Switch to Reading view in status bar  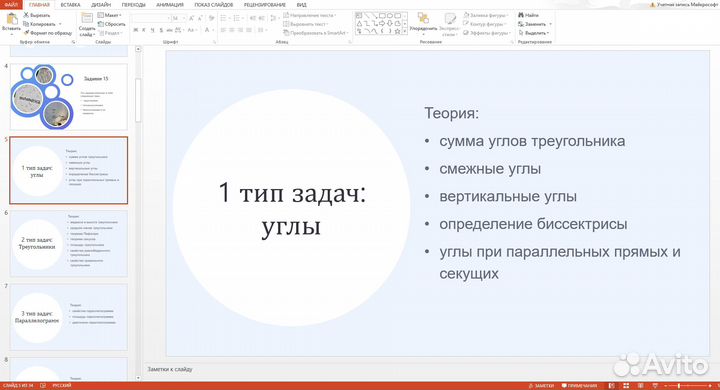pos(641,386)
